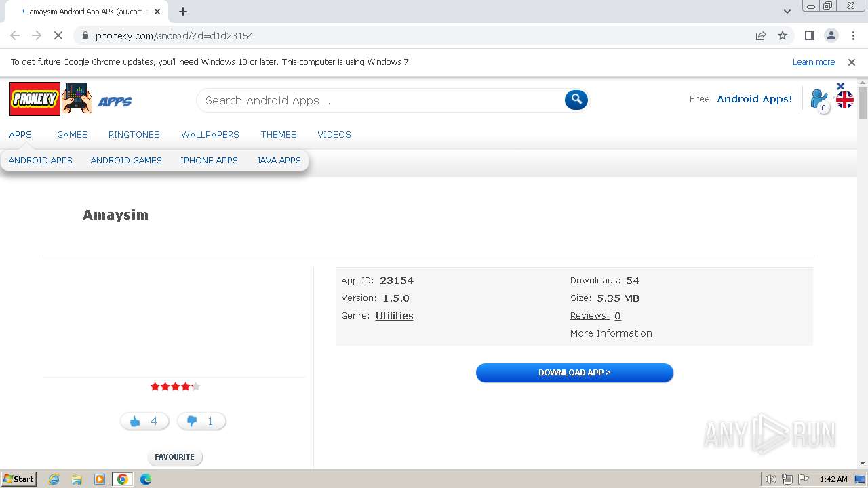The image size is (868, 488).
Task: Go forward in Chrome browser
Action: coord(37,35)
